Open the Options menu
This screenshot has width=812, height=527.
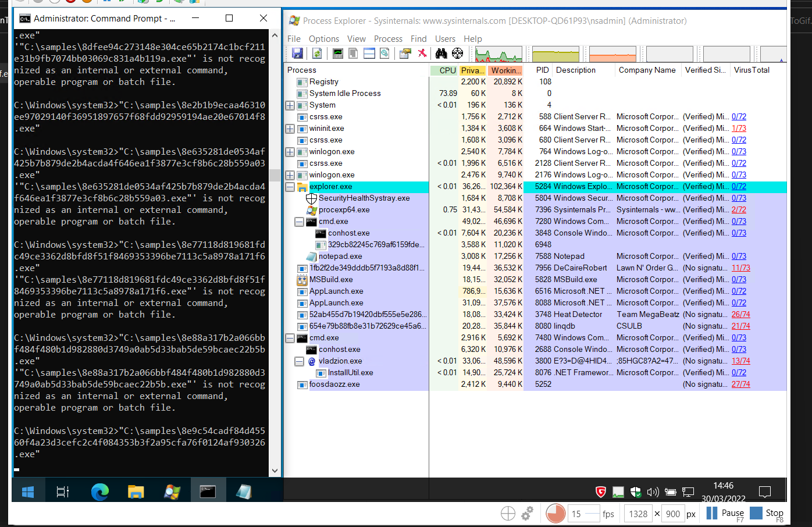(x=323, y=39)
